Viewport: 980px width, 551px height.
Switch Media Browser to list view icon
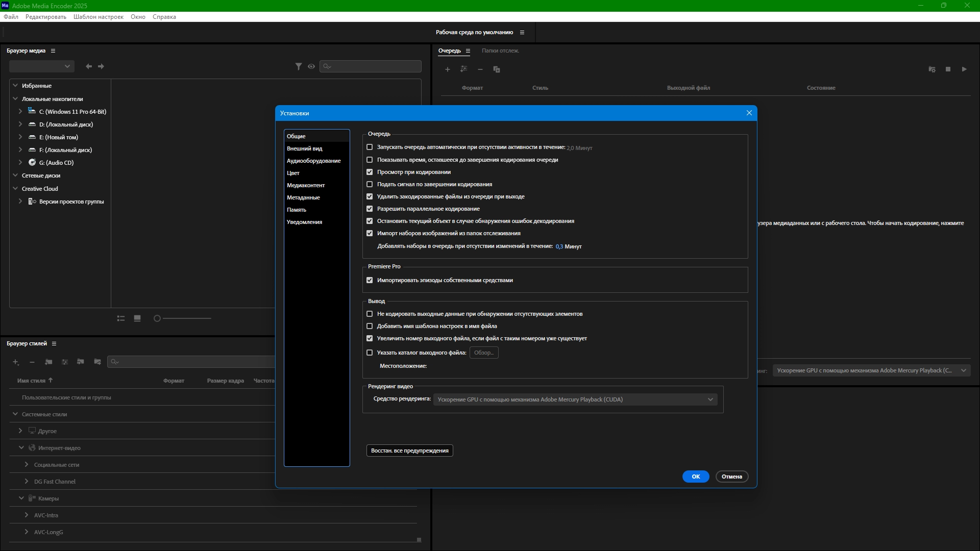click(x=121, y=318)
